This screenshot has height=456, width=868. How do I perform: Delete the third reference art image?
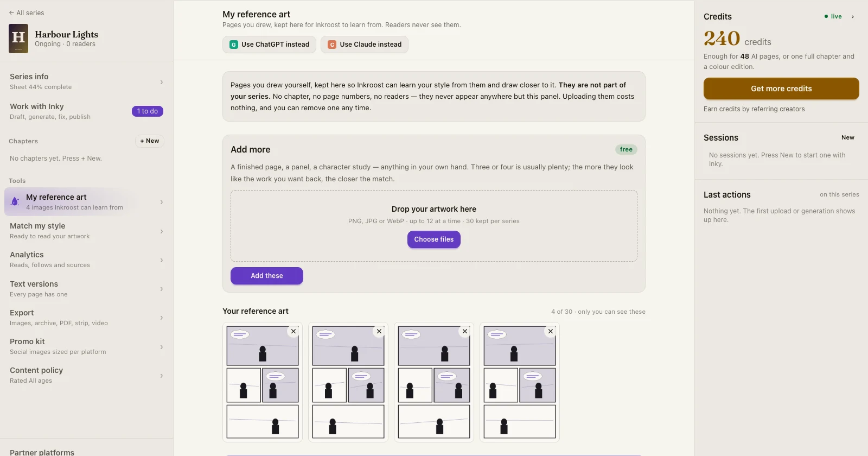[464, 331]
